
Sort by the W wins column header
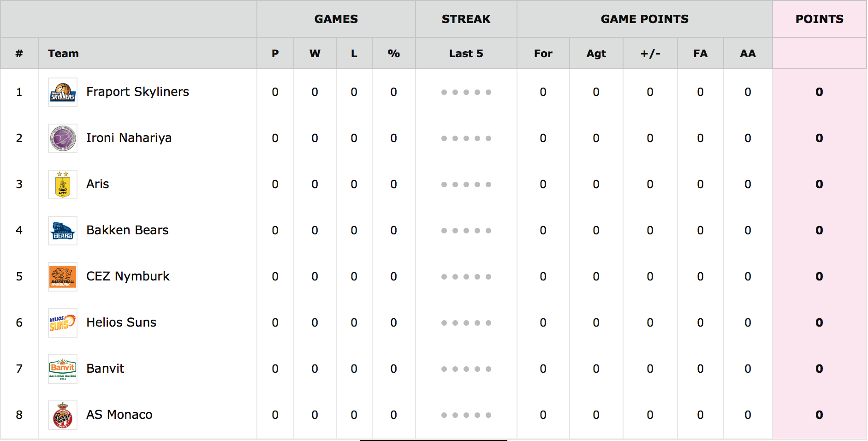point(315,54)
